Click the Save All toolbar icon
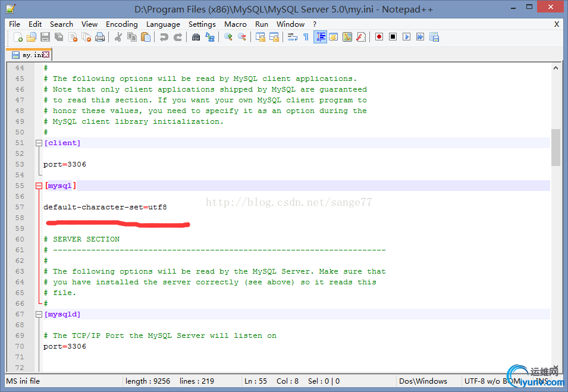568x392 pixels. [59, 37]
